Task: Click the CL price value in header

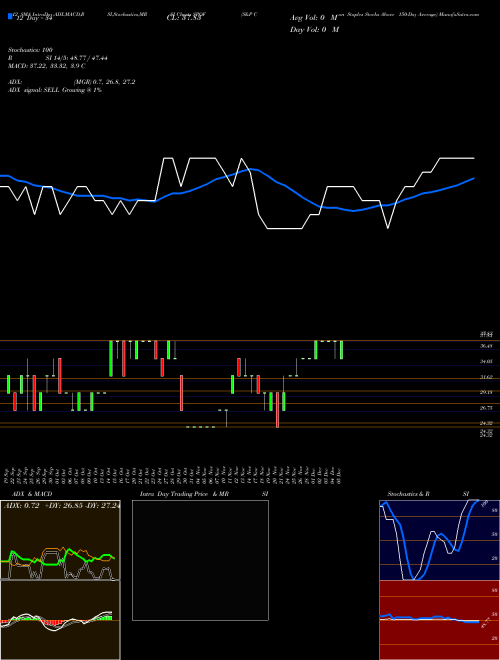Action: [x=183, y=18]
